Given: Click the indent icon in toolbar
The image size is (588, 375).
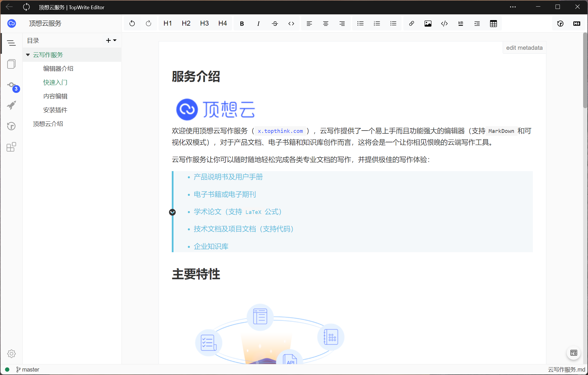Looking at the screenshot, I should [x=477, y=24].
